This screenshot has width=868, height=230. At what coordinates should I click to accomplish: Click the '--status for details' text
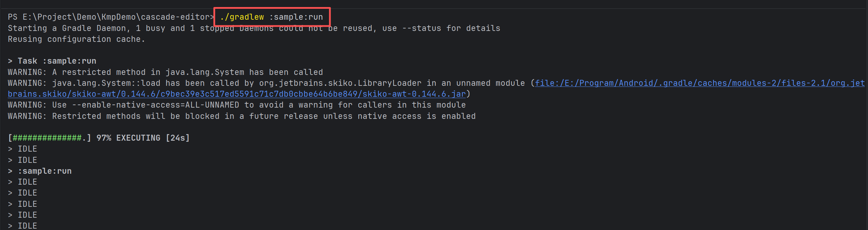tap(451, 28)
